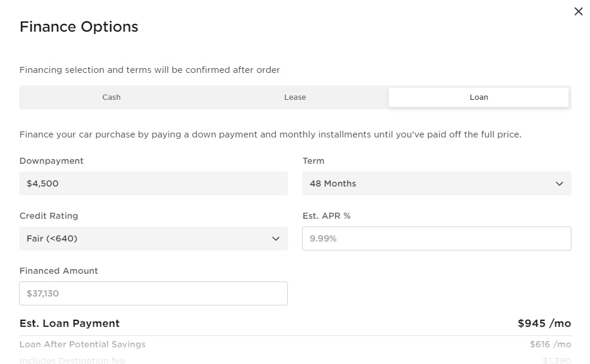Choose the Loan tab
The image size is (590, 364).
click(x=479, y=97)
